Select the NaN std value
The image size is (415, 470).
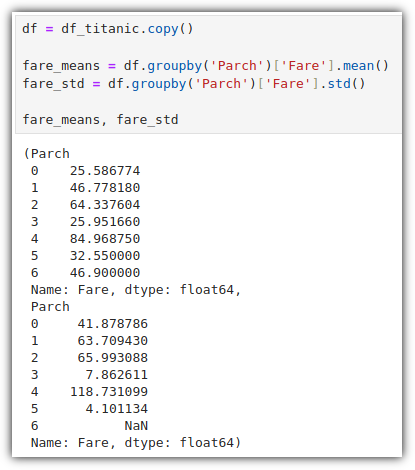(136, 426)
